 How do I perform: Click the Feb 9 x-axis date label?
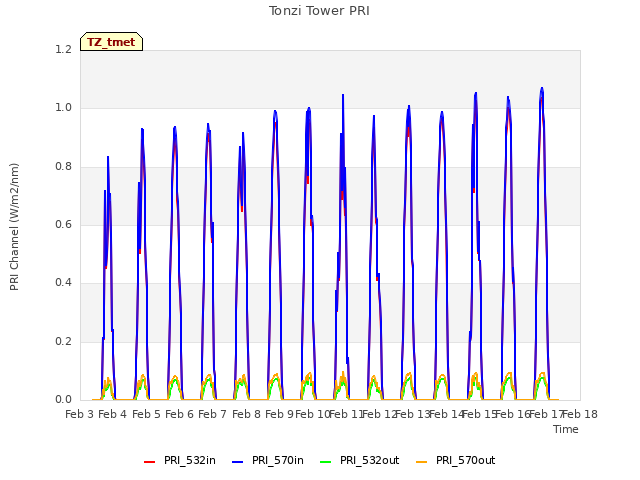[279, 414]
